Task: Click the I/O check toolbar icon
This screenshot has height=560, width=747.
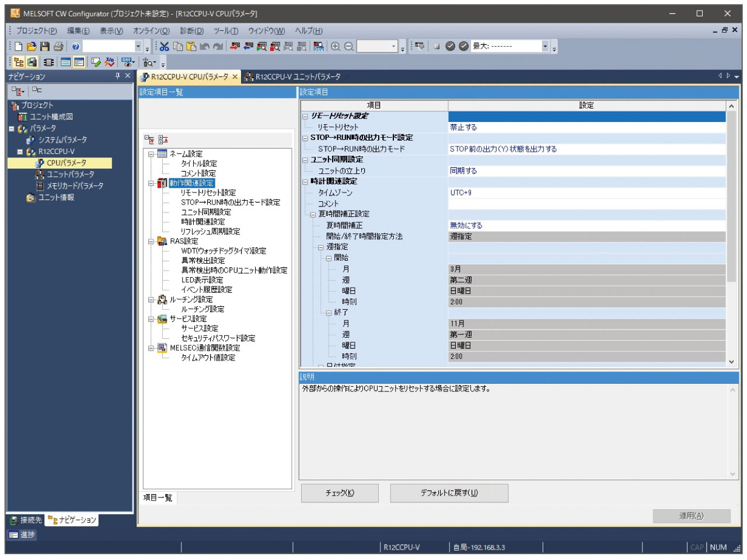Action: point(109,62)
